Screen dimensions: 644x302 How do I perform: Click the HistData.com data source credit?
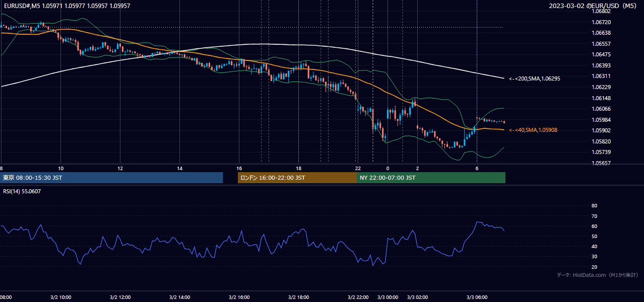[597, 275]
